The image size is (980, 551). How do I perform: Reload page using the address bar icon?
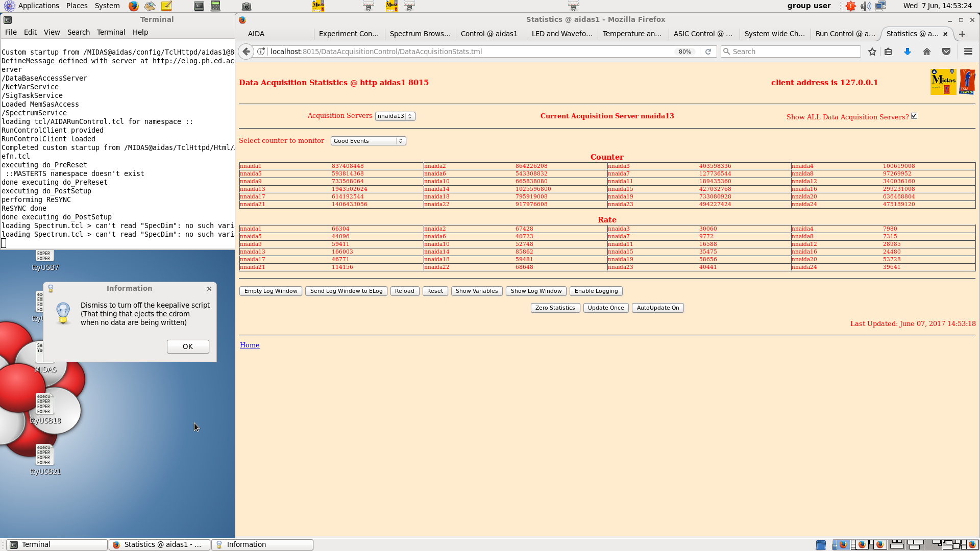click(708, 52)
